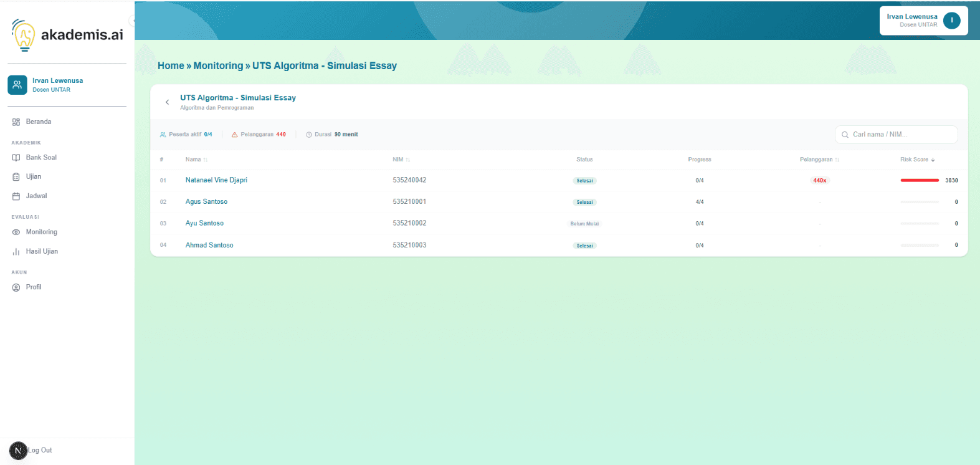
Task: Click the Algoritma dan Pemrograman subtitle
Action: point(217,108)
